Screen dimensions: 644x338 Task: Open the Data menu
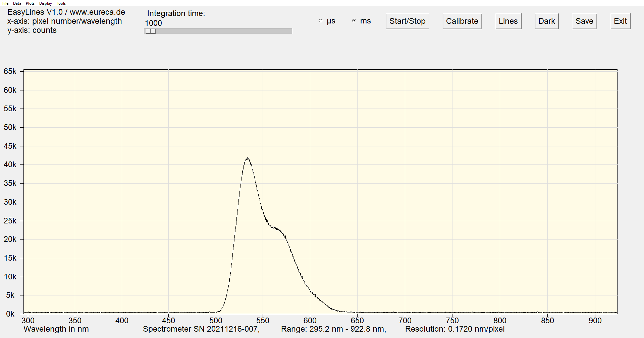click(17, 3)
